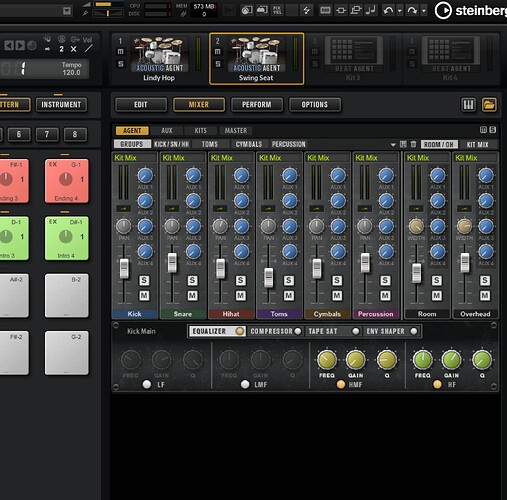Solo the Kick channel

[x=144, y=280]
